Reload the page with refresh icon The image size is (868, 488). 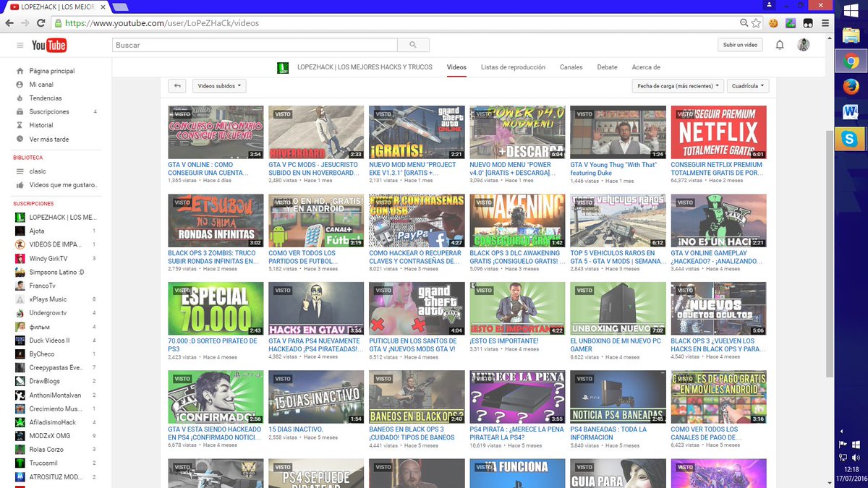point(41,23)
